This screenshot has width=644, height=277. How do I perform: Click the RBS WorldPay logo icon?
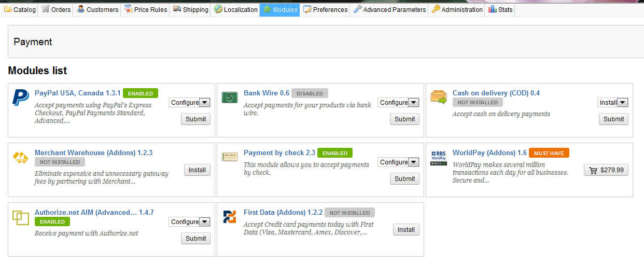click(439, 158)
